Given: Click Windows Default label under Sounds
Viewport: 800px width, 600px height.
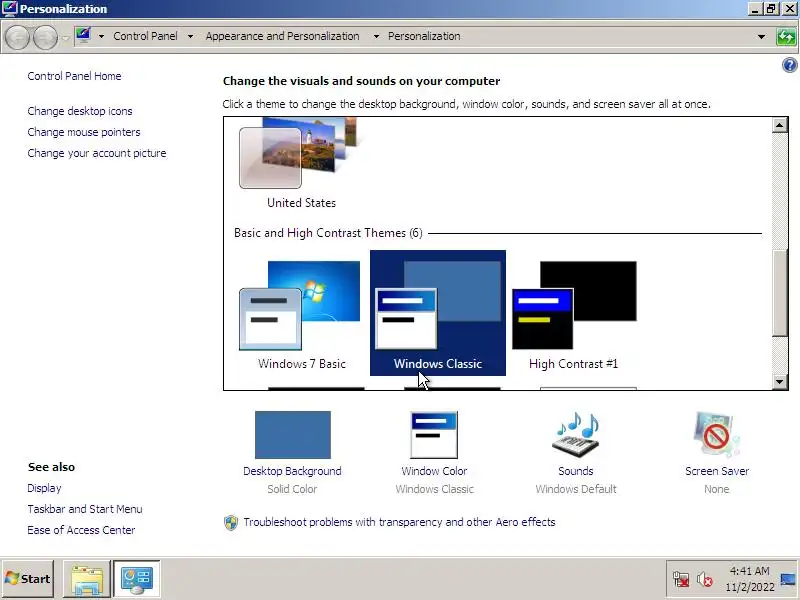Looking at the screenshot, I should [576, 489].
